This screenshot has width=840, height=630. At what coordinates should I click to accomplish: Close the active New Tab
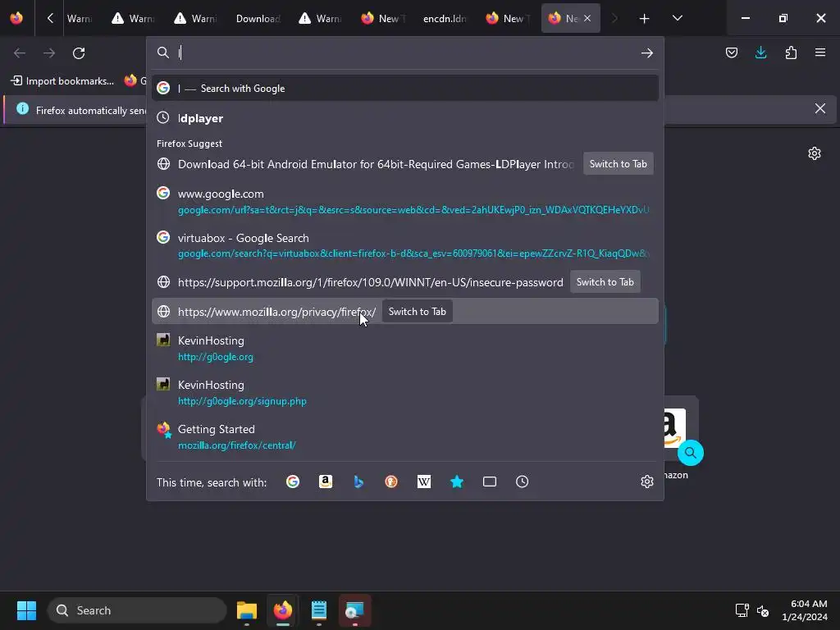587,19
